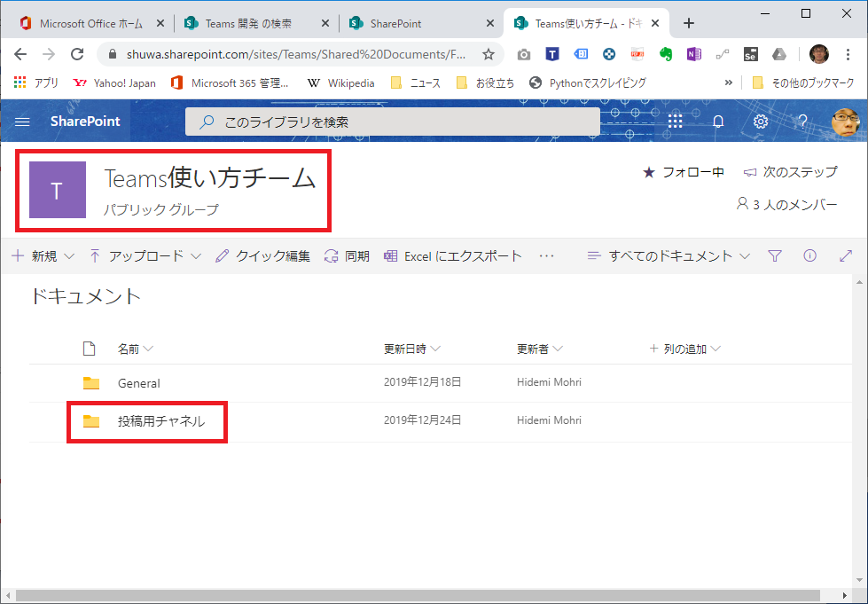Image resolution: width=868 pixels, height=604 pixels.
Task: Click the horizontal scrollbar at the bottom
Action: point(426,595)
